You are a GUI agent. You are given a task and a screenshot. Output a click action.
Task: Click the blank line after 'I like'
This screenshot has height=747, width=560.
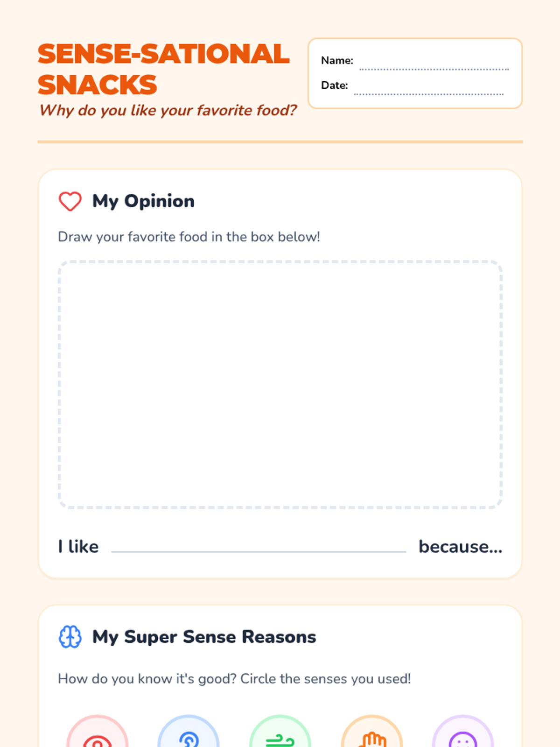pos(259,547)
